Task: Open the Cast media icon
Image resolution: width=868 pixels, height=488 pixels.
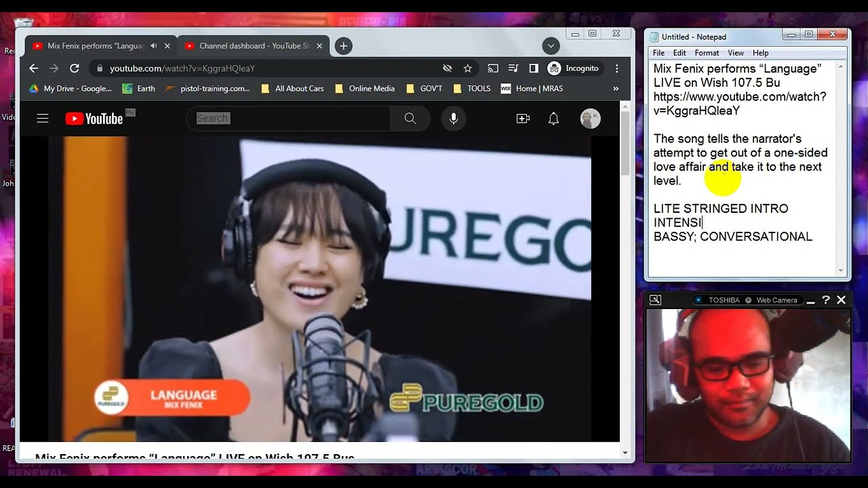Action: coord(493,68)
